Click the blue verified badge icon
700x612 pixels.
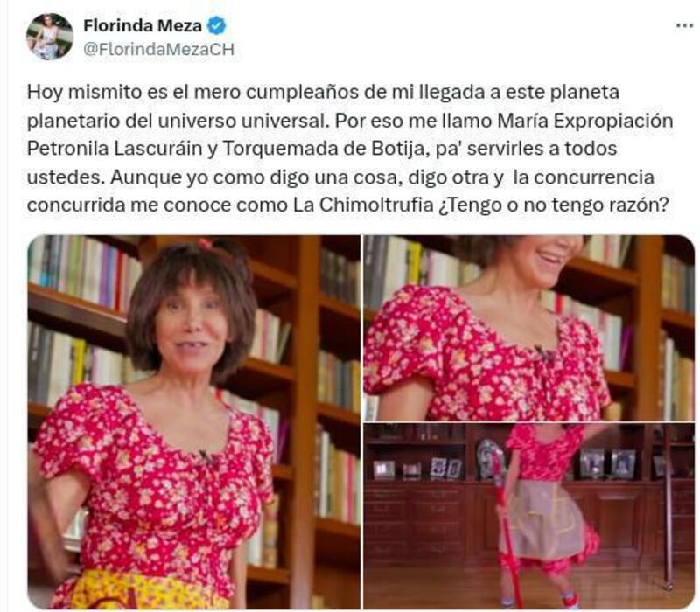[217, 25]
